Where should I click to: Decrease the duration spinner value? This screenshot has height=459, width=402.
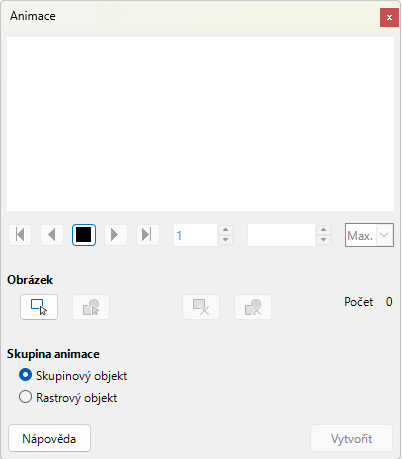[x=323, y=240]
